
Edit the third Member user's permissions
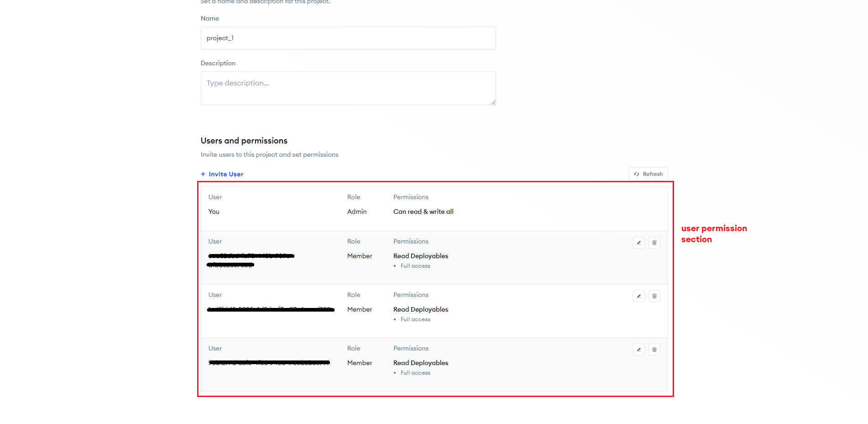pos(639,350)
